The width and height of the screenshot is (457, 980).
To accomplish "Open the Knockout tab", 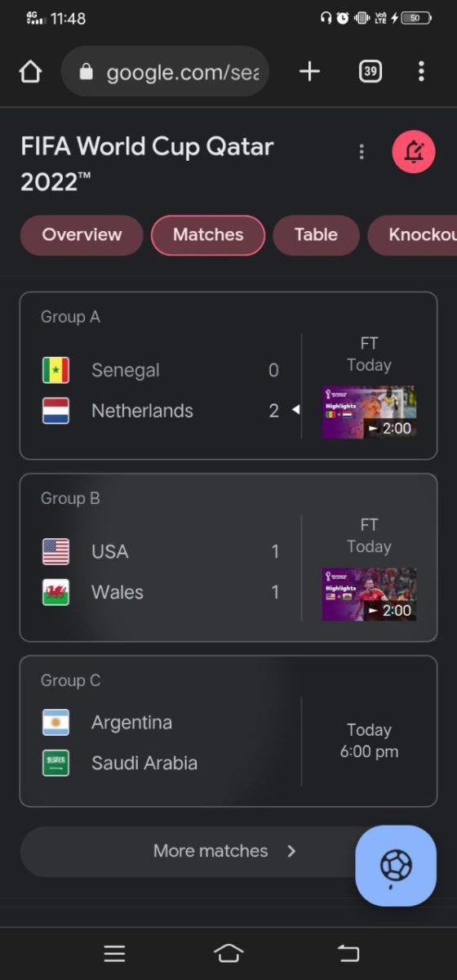I will [x=412, y=235].
